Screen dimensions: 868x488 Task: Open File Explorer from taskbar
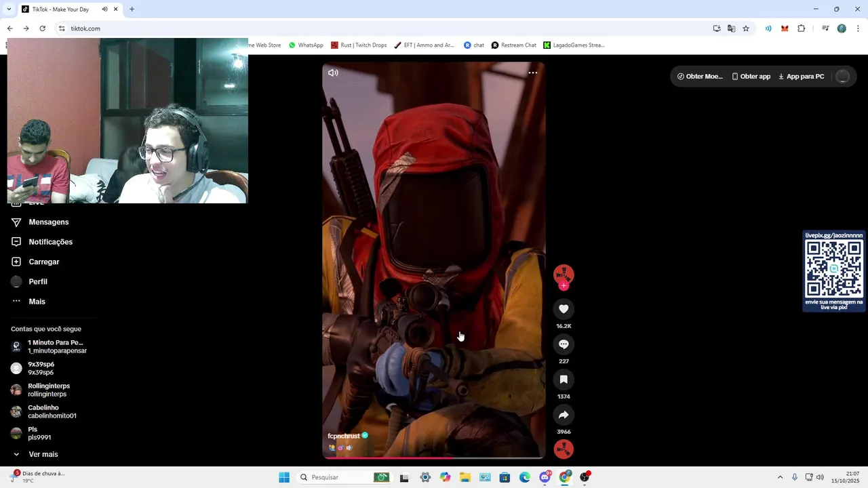pyautogui.click(x=465, y=477)
